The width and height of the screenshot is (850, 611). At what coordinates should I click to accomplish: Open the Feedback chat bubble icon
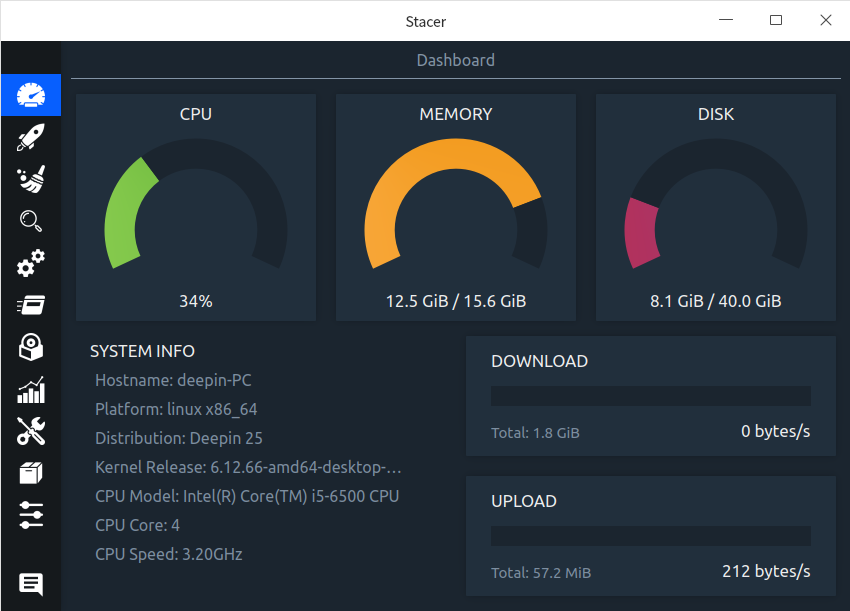31,584
